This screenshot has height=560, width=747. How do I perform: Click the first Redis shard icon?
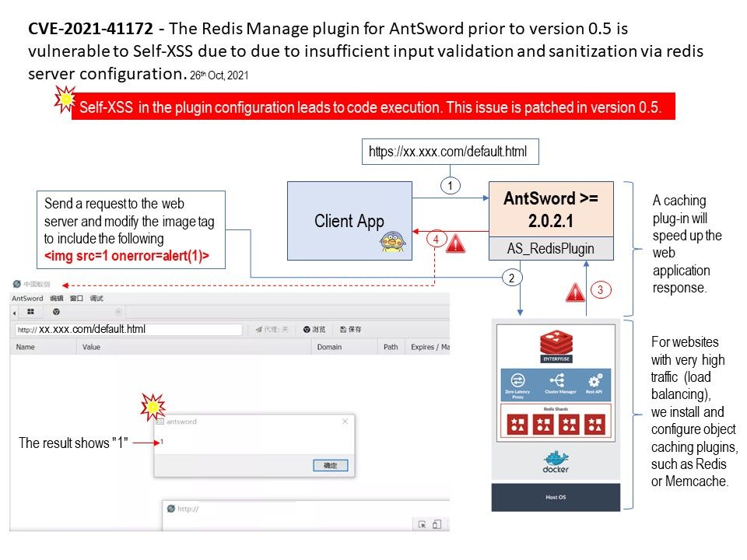[517, 425]
